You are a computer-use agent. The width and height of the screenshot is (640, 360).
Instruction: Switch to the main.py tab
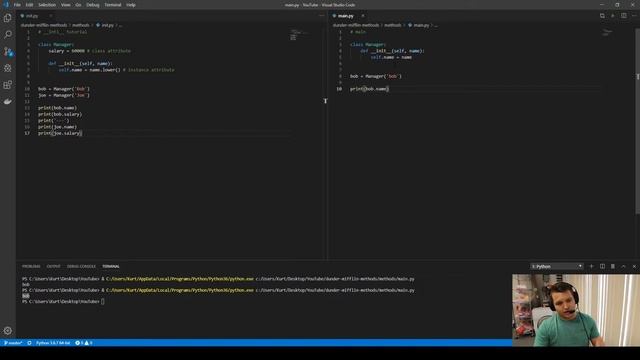point(345,16)
